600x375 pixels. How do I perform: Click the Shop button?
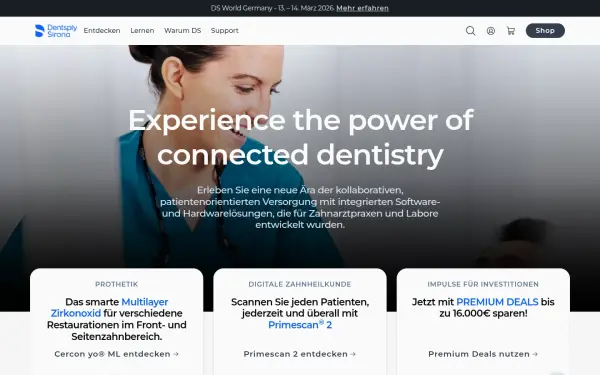pos(545,31)
